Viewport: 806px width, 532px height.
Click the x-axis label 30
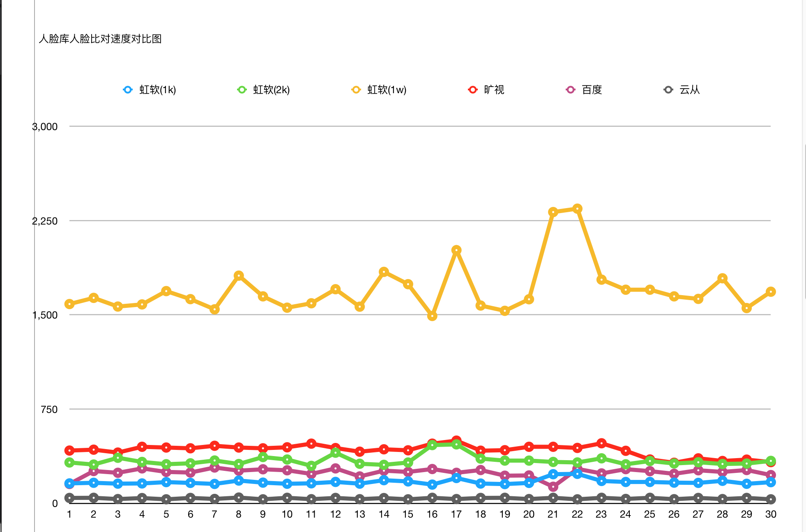click(x=771, y=514)
